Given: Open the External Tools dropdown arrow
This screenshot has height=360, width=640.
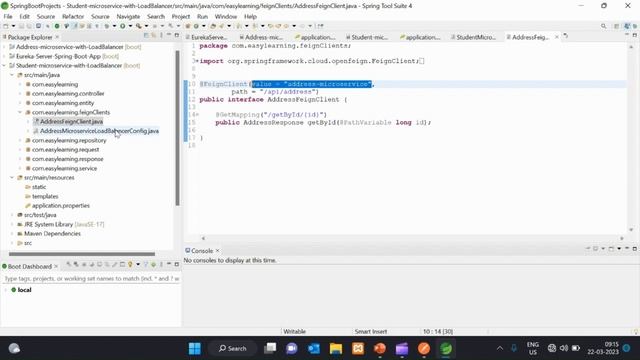Looking at the screenshot, I should tap(146, 26).
